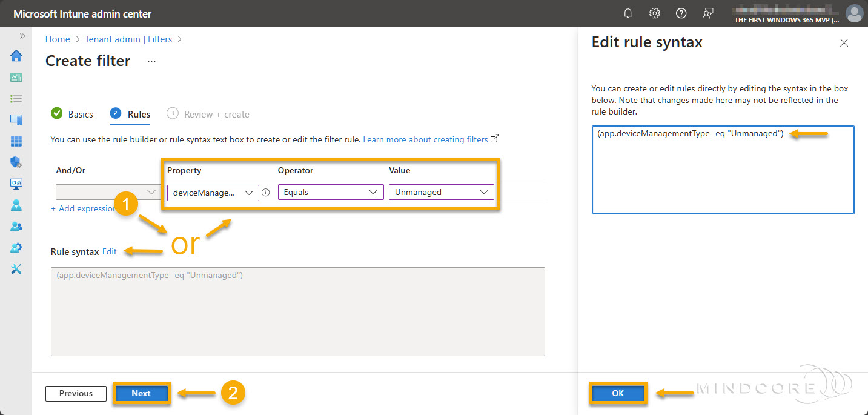The image size is (868, 415).
Task: Select the Devices icon in the navigation
Action: click(x=16, y=119)
